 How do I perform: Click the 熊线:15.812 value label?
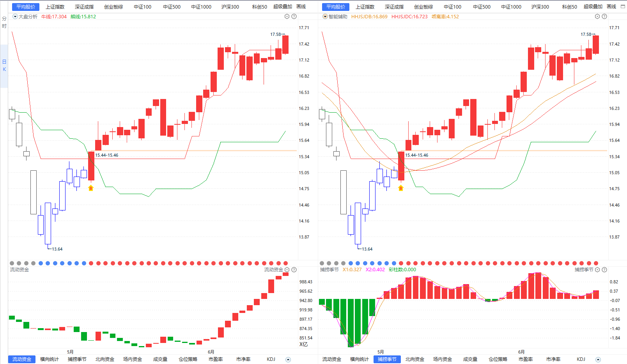tap(83, 17)
